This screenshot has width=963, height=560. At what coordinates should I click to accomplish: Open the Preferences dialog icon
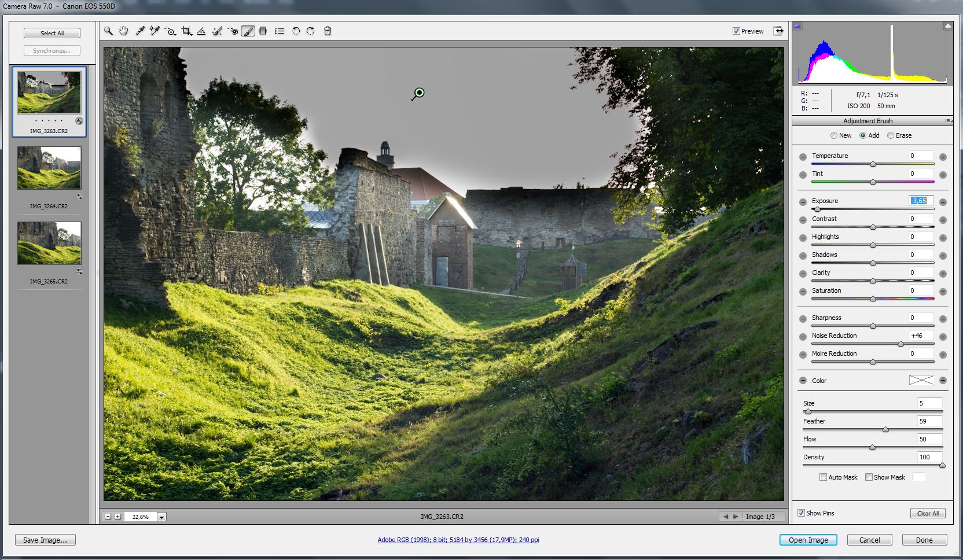click(280, 31)
